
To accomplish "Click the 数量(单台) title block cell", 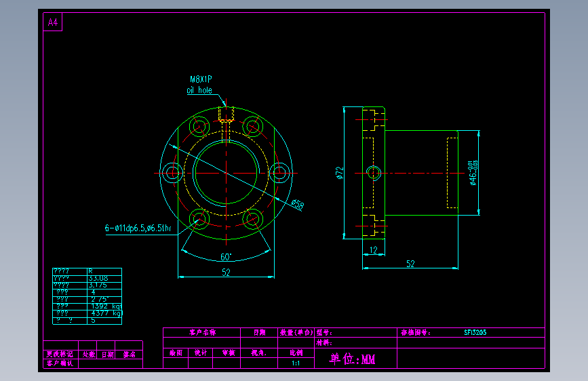I will tap(296, 332).
